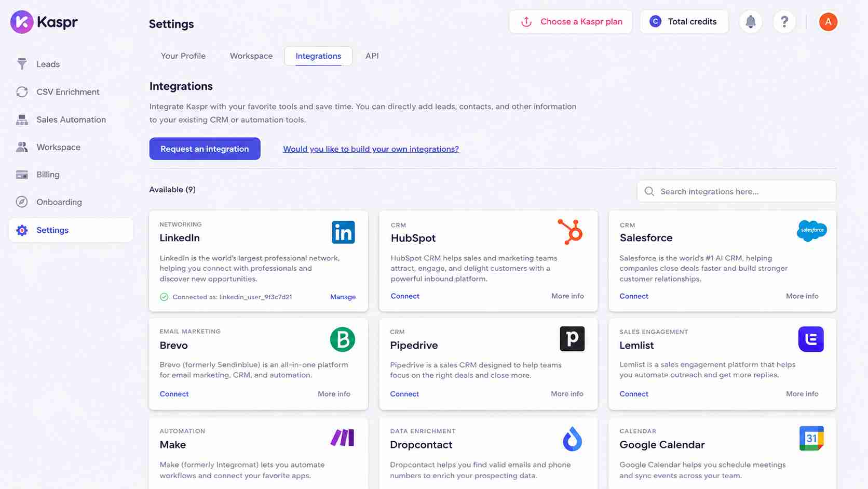Click the upload icon beside Choose a Kaspr plan

[x=526, y=22]
